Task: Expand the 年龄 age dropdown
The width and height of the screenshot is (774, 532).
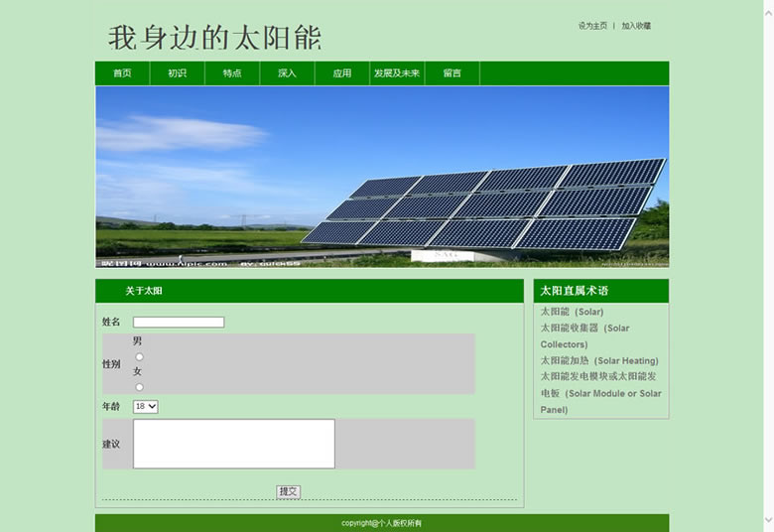Action: coord(146,407)
